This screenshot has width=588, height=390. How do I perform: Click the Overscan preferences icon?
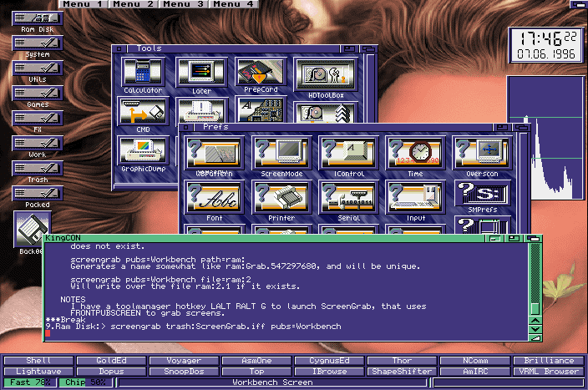[x=482, y=154]
